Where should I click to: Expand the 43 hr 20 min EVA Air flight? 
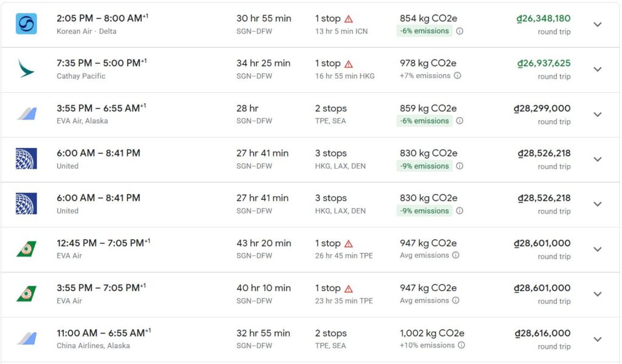click(x=597, y=249)
